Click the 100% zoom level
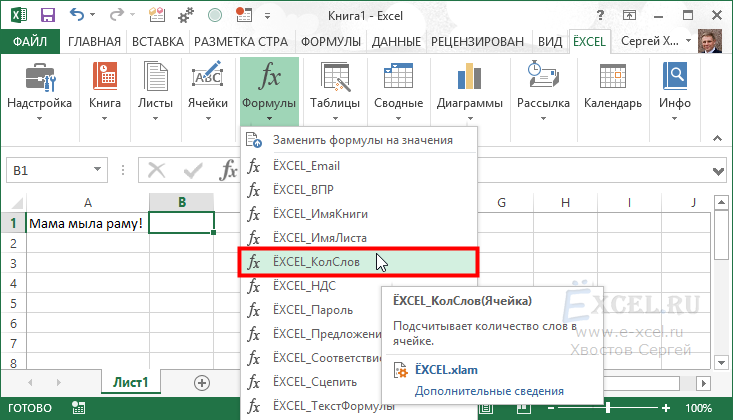733x420 pixels. (699, 408)
